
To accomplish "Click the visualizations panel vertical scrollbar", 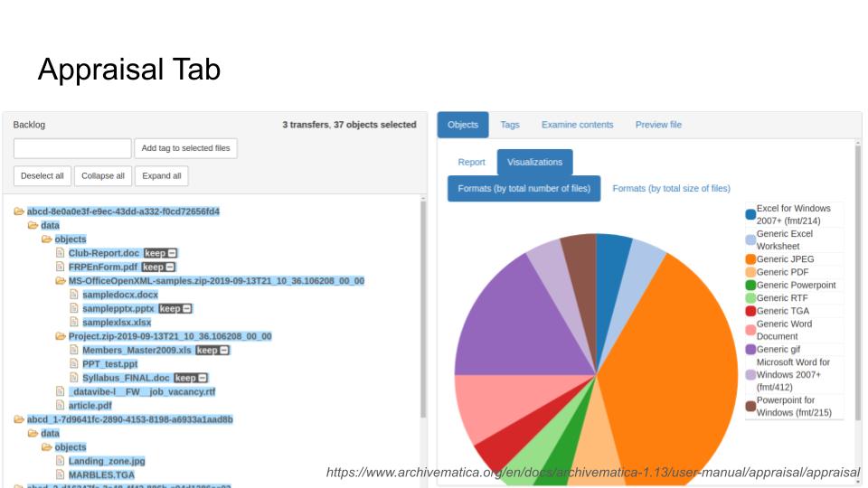I will 858,282.
